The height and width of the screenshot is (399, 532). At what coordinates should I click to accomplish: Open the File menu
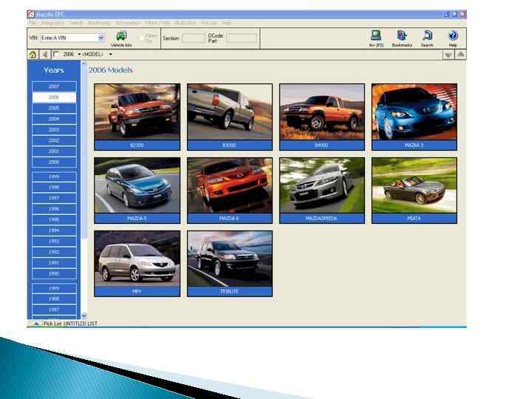click(x=33, y=23)
